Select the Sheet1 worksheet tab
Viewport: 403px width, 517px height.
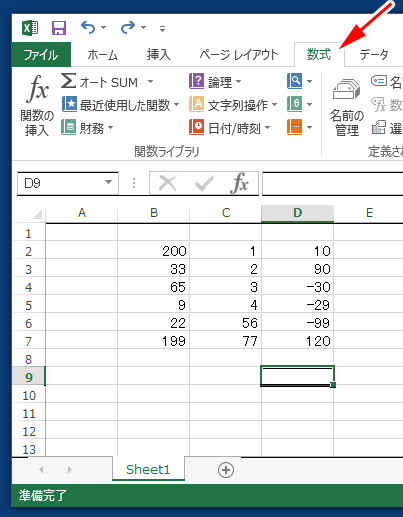pyautogui.click(x=148, y=469)
